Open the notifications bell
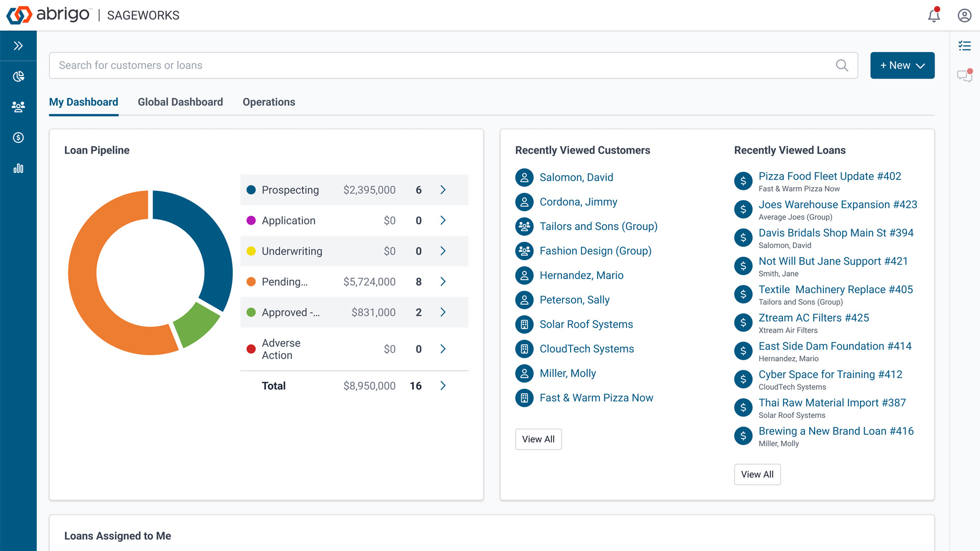The height and width of the screenshot is (551, 980). tap(934, 15)
